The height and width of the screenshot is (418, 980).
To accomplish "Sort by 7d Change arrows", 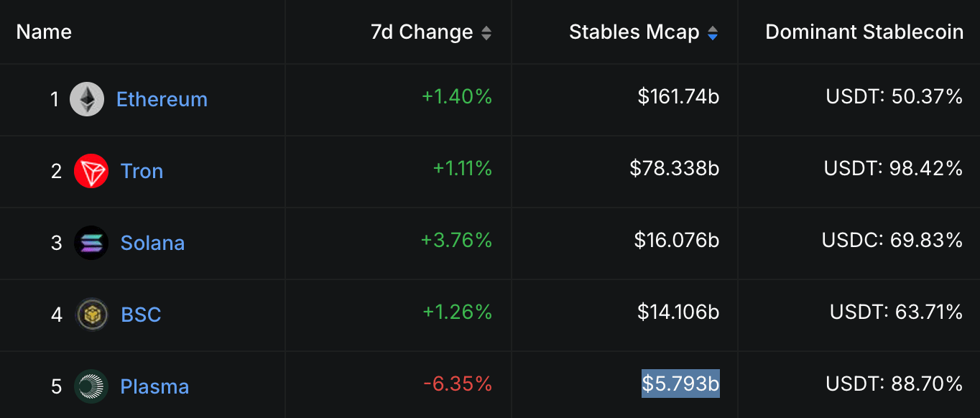I will click(x=486, y=32).
